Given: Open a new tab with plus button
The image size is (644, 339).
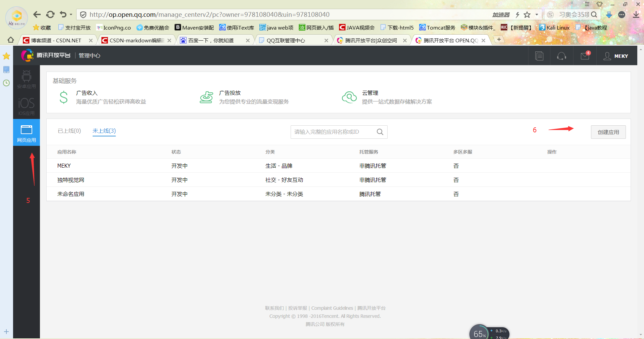Looking at the screenshot, I should click(x=499, y=39).
